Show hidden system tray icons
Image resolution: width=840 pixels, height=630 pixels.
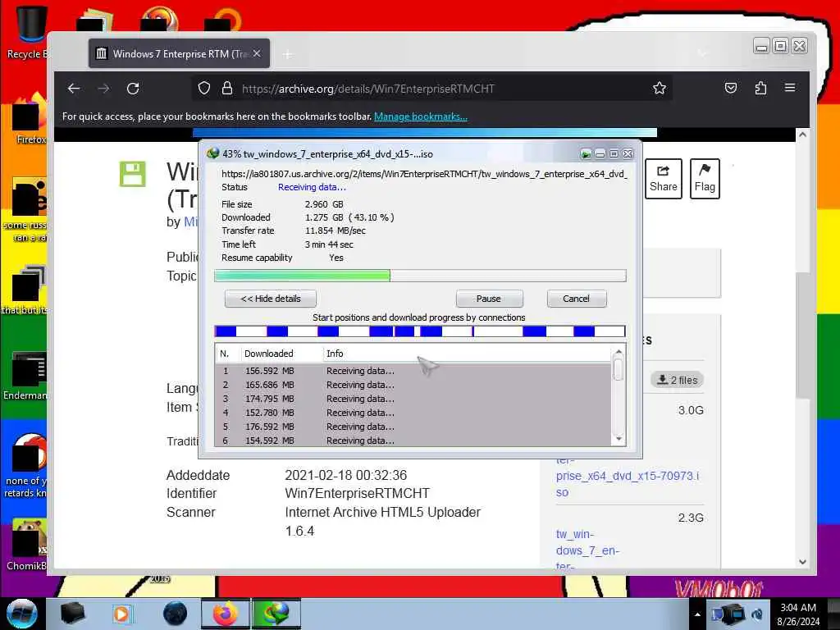click(x=697, y=614)
